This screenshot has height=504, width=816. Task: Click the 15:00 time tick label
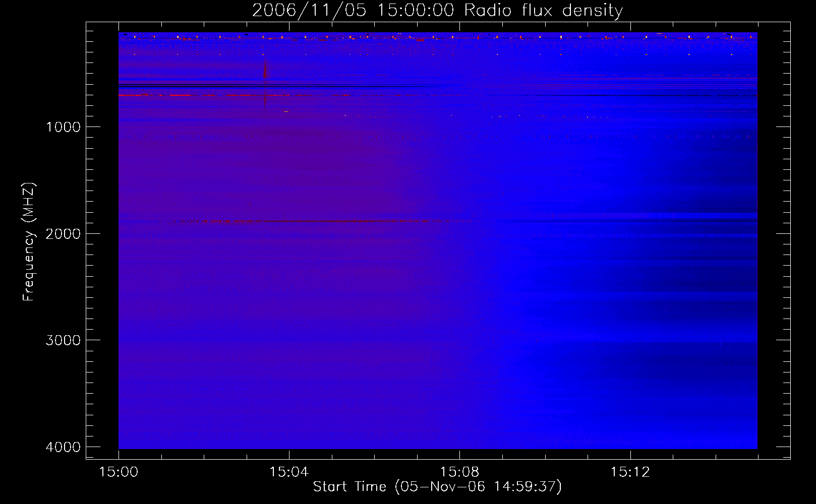click(119, 472)
